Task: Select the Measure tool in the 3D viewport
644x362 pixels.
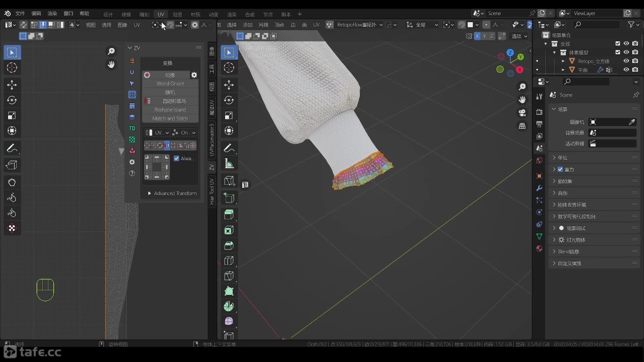Action: [229, 164]
